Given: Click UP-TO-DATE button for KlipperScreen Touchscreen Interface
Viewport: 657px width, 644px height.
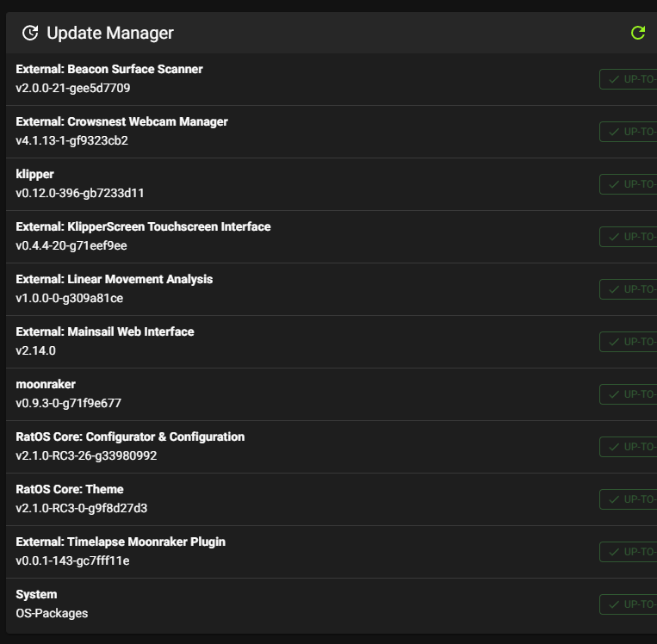Looking at the screenshot, I should 628,237.
